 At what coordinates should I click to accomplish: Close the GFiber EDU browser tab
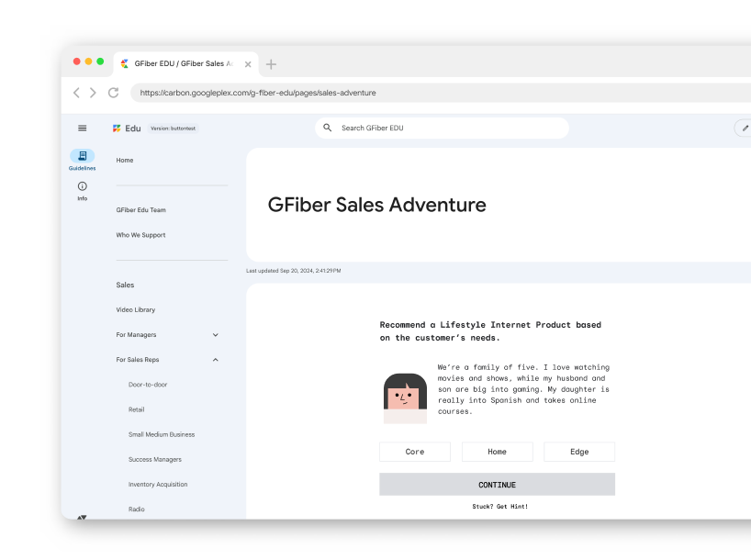pyautogui.click(x=248, y=64)
